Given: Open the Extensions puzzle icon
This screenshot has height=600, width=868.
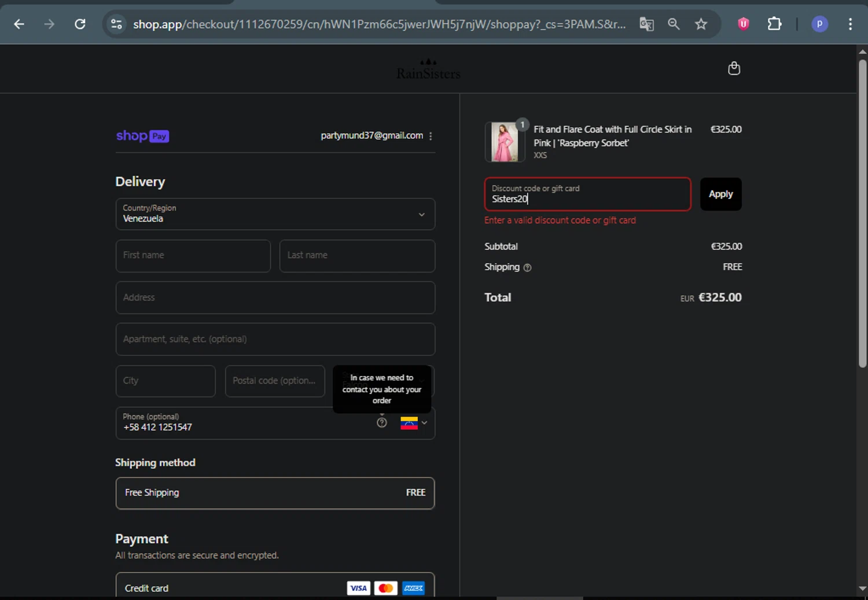Looking at the screenshot, I should [x=774, y=24].
